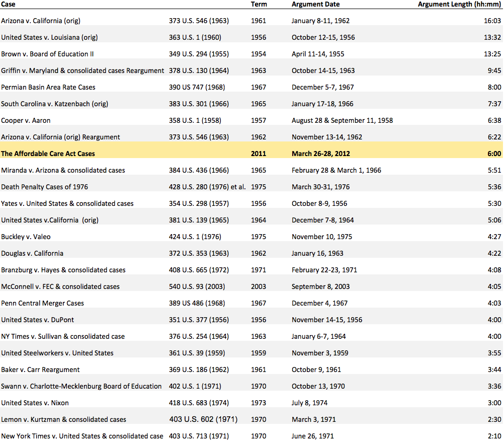The height and width of the screenshot is (441, 504).
Task: Click date 'January 8-11, 1962'
Action: point(320,21)
